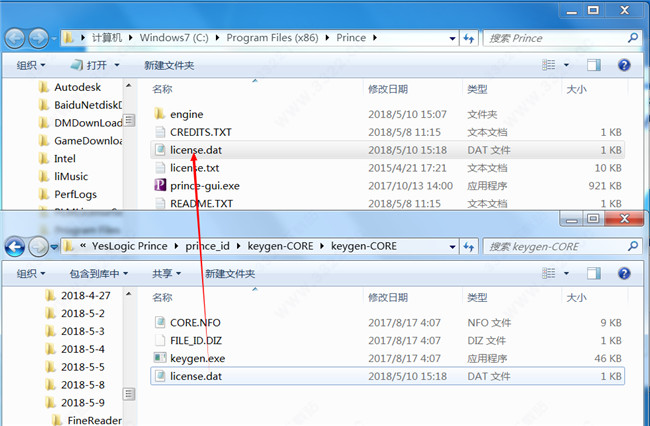Open the 包含到库中 dropdown
The width and height of the screenshot is (650, 426).
click(x=99, y=274)
